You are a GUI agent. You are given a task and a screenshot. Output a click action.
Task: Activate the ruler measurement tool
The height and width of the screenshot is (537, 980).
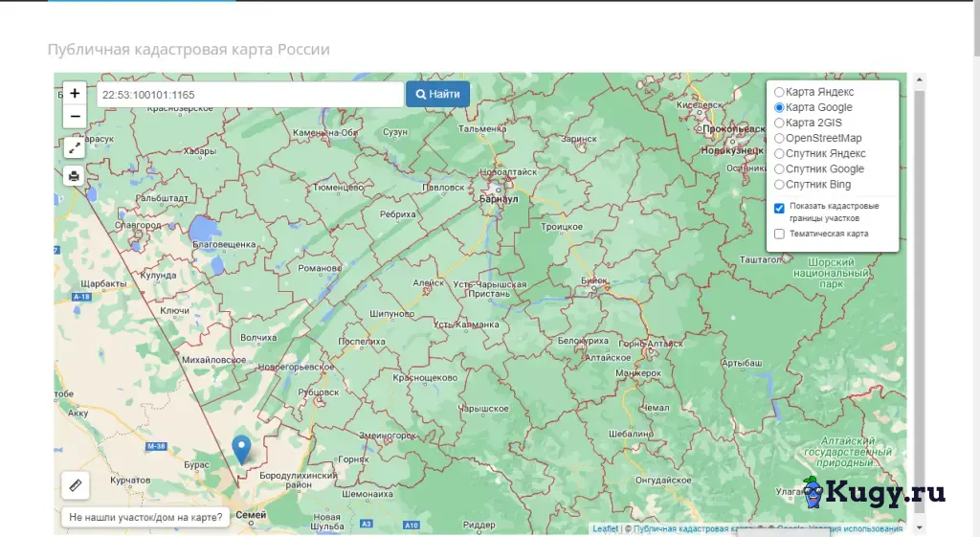[75, 485]
